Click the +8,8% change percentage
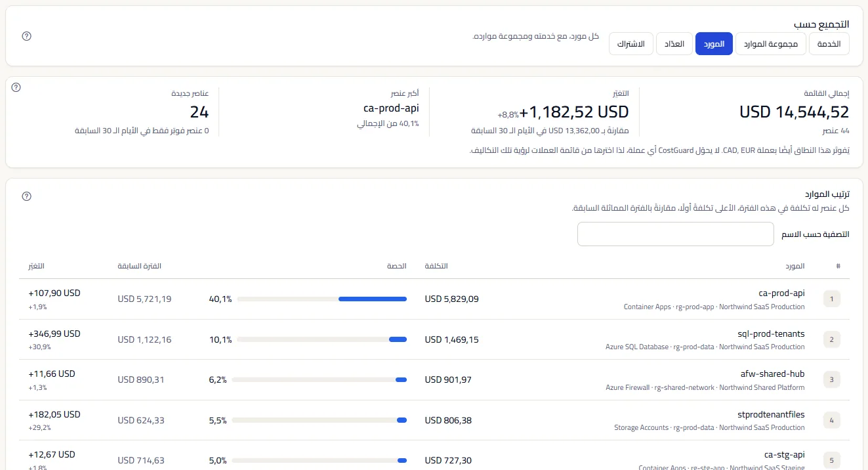This screenshot has width=868, height=470. (508, 114)
